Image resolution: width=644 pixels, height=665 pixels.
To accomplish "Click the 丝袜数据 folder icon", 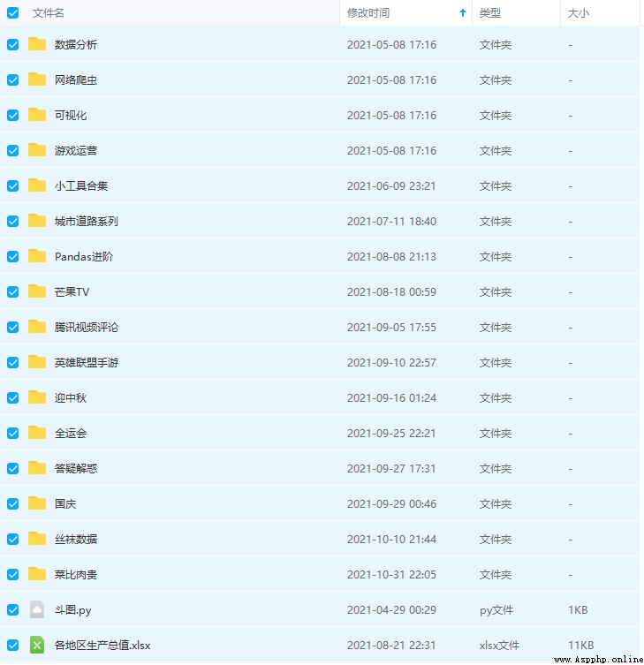I will [x=37, y=539].
